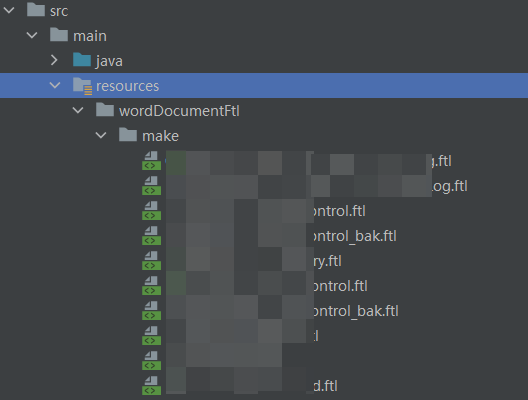Viewport: 528px width, 400px height.
Task: Click the make folder icon
Action: point(128,135)
